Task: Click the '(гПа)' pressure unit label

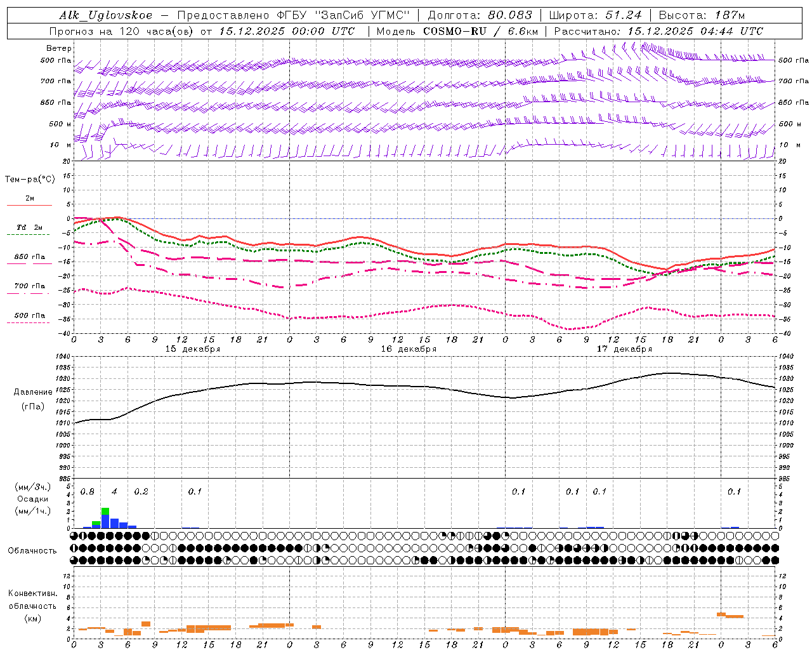Action: pyautogui.click(x=33, y=407)
